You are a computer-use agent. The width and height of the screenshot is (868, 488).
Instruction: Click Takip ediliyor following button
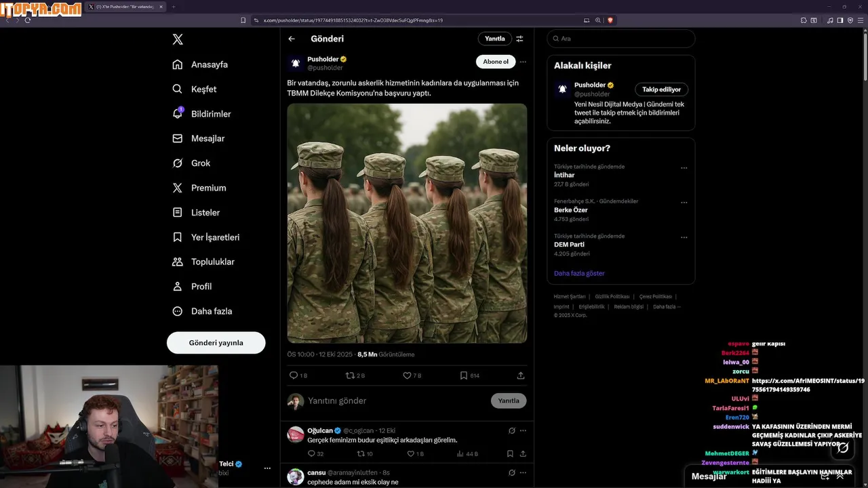662,89
